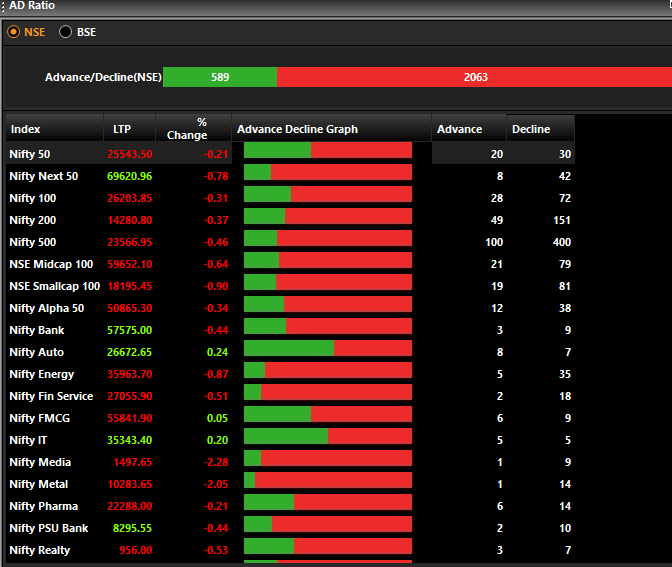
Task: Select the Nifty IT index name
Action: [28, 440]
